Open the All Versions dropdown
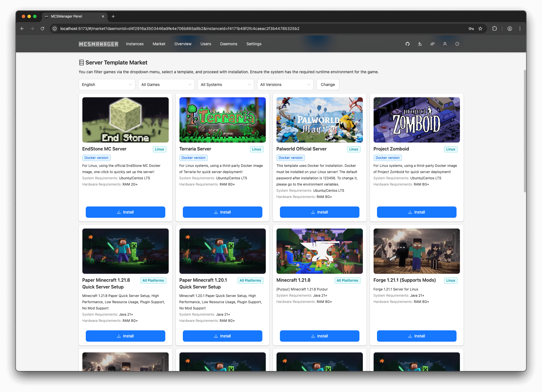The height and width of the screenshot is (392, 542). click(x=285, y=85)
